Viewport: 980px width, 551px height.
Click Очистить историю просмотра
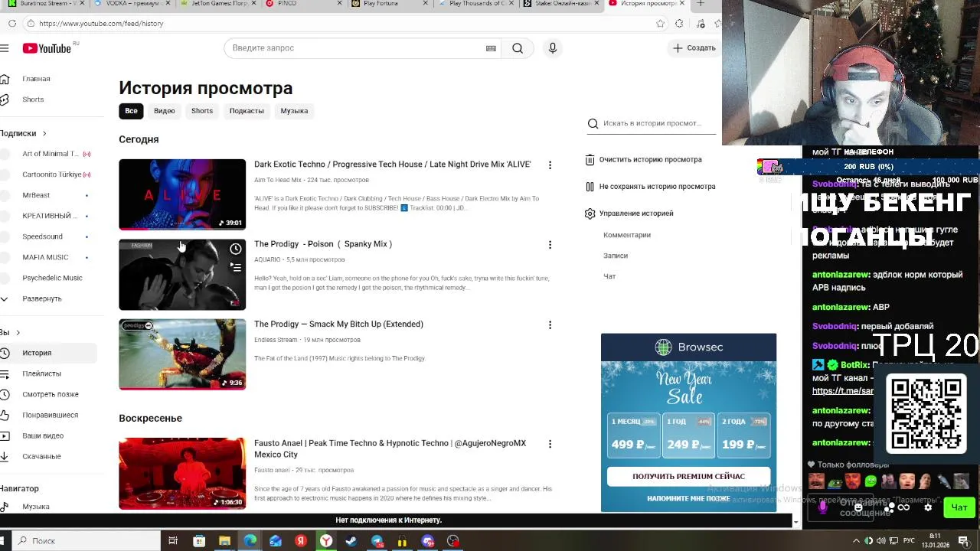tap(643, 160)
